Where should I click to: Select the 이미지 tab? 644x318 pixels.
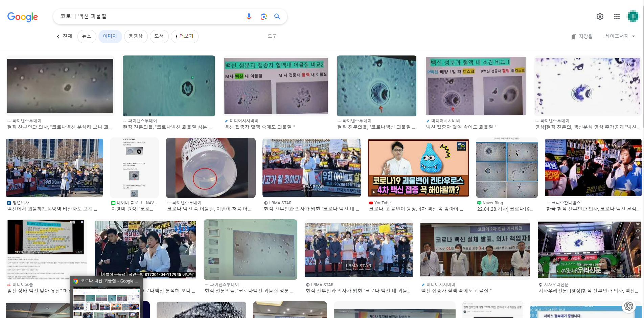(110, 36)
